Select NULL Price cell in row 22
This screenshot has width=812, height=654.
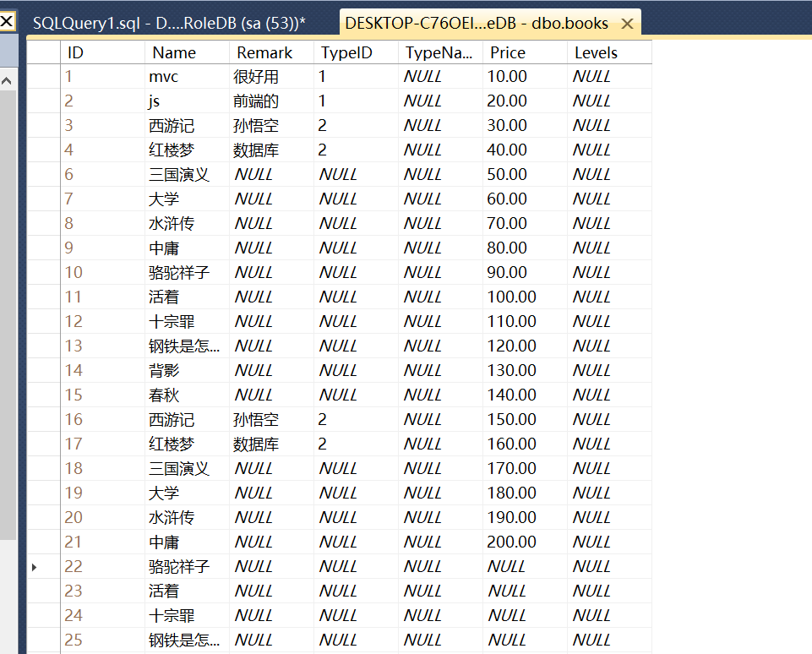pyautogui.click(x=525, y=566)
